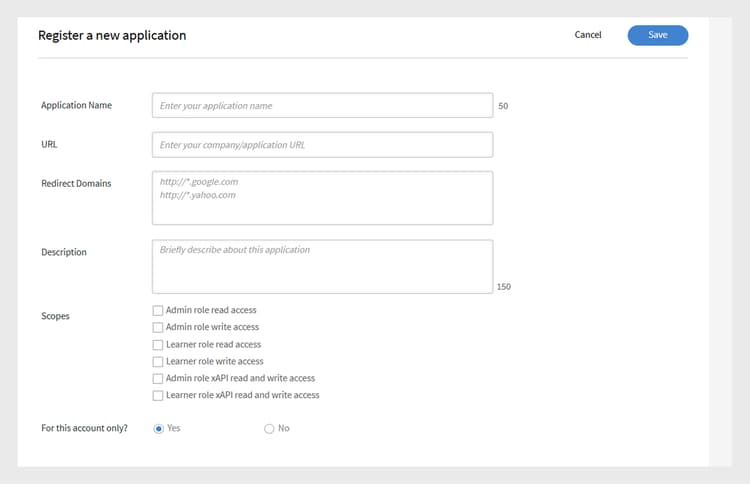This screenshot has height=484, width=750.
Task: Enable Admin role read access checkbox
Action: (x=158, y=311)
